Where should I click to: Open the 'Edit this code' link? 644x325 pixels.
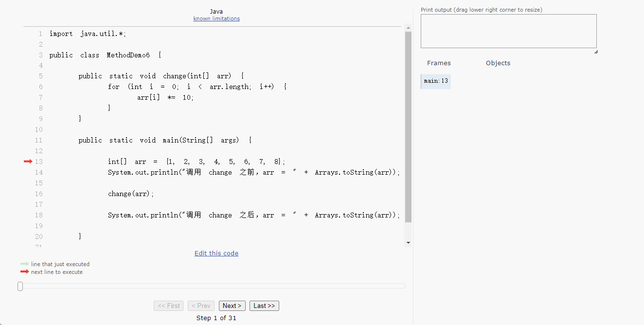(216, 253)
